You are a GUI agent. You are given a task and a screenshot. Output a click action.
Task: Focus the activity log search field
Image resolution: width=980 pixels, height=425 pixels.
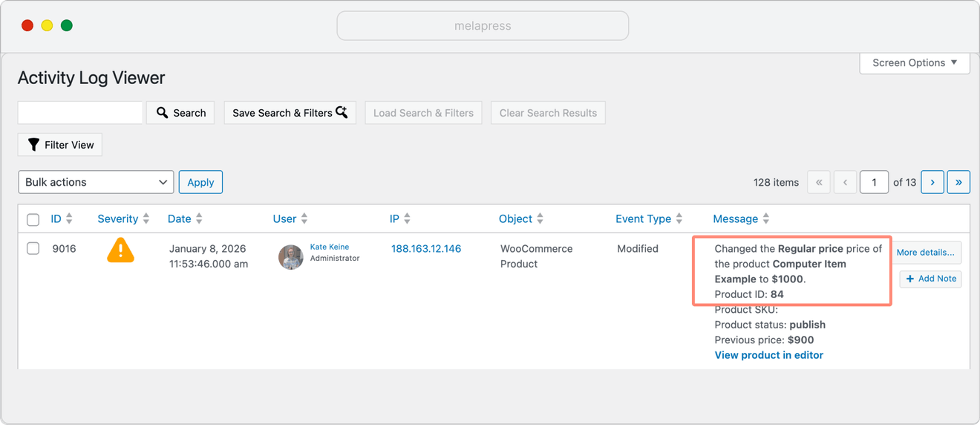pos(80,113)
